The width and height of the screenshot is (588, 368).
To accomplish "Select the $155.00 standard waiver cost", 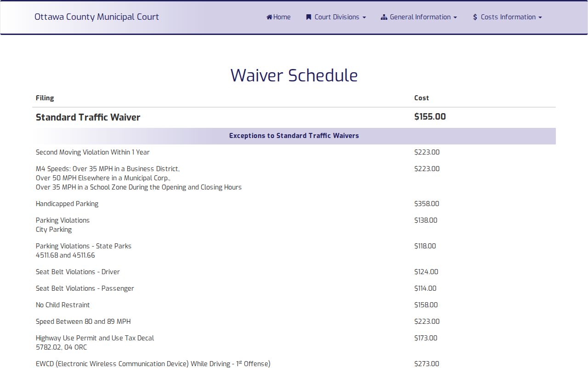I will click(x=430, y=117).
